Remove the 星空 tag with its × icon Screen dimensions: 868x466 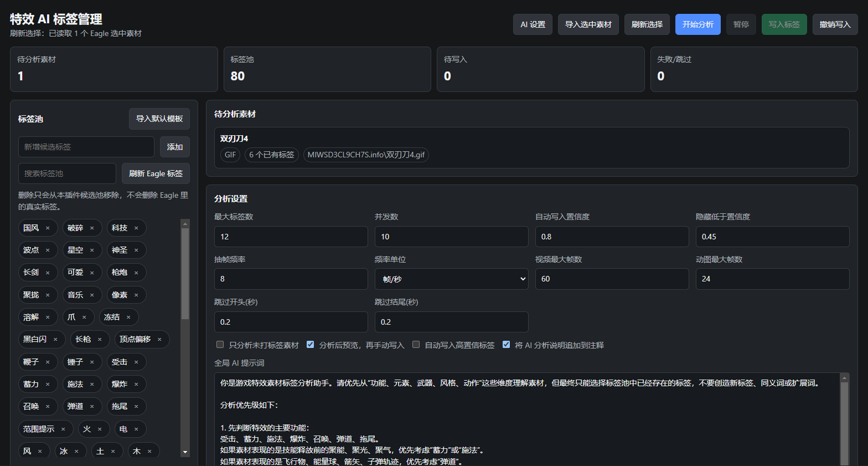tap(92, 250)
